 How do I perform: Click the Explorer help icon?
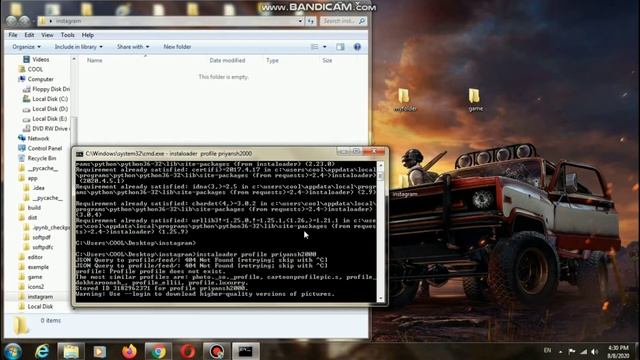click(357, 47)
